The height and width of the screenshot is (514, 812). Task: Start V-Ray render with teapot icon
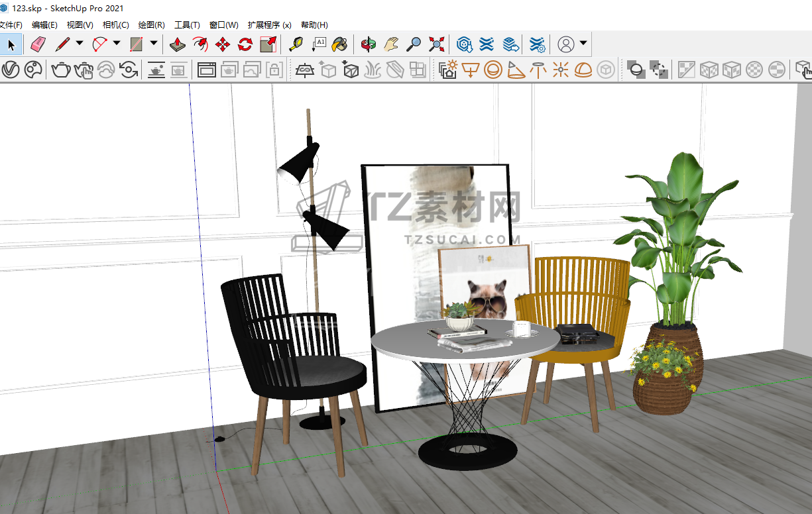point(61,69)
